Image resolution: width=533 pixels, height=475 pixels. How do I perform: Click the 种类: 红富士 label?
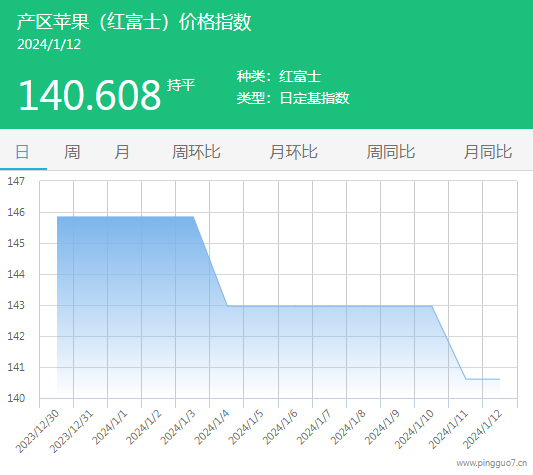(x=279, y=76)
